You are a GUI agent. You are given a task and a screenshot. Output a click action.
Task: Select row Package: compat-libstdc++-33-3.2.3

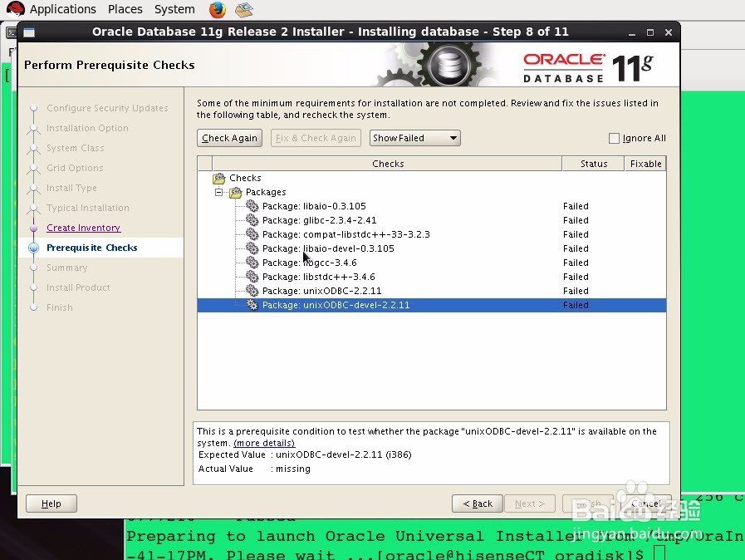[431, 234]
